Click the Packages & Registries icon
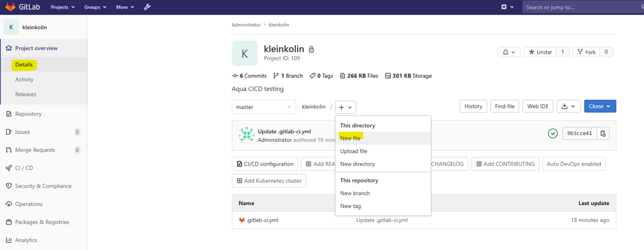644x250 pixels. click(8, 222)
